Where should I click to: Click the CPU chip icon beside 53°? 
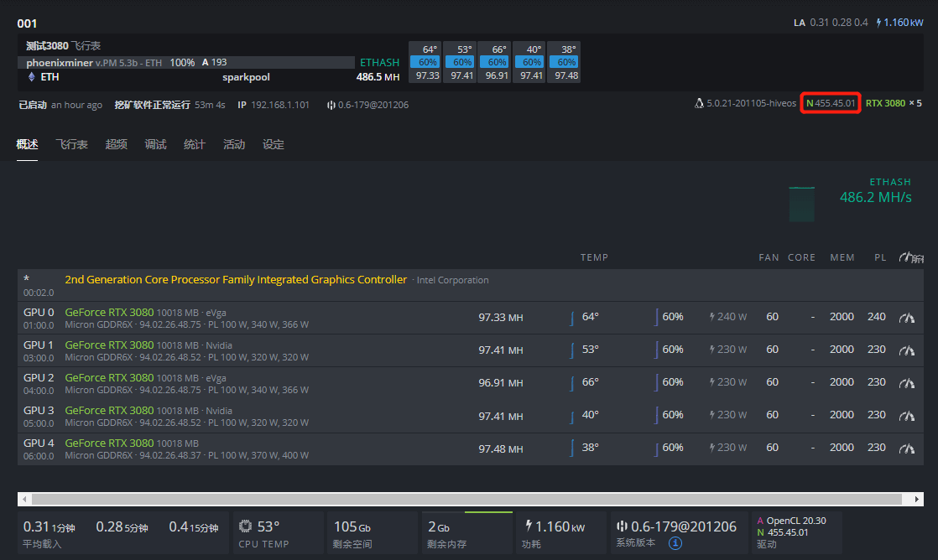245,527
